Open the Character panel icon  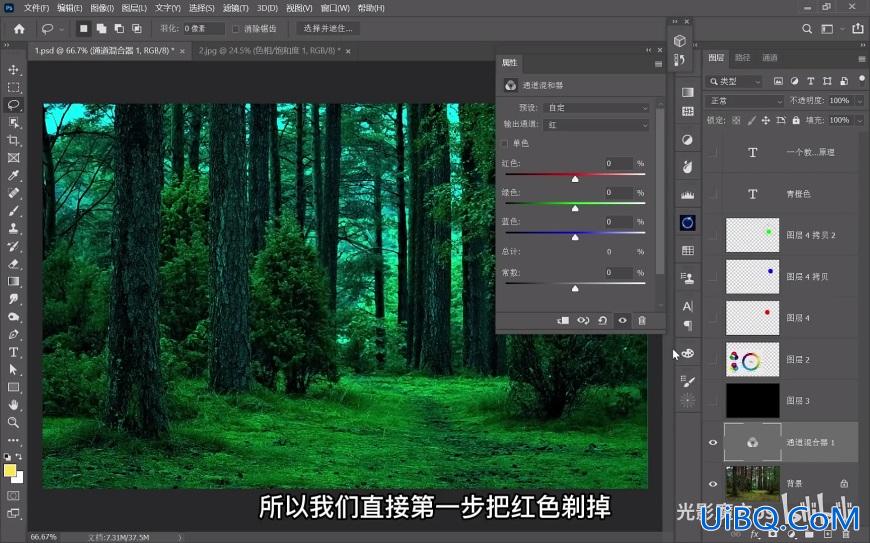click(687, 306)
